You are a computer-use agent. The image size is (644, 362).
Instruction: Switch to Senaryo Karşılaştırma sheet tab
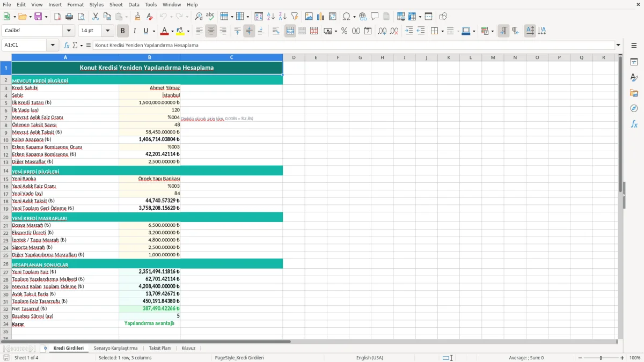pos(115,348)
